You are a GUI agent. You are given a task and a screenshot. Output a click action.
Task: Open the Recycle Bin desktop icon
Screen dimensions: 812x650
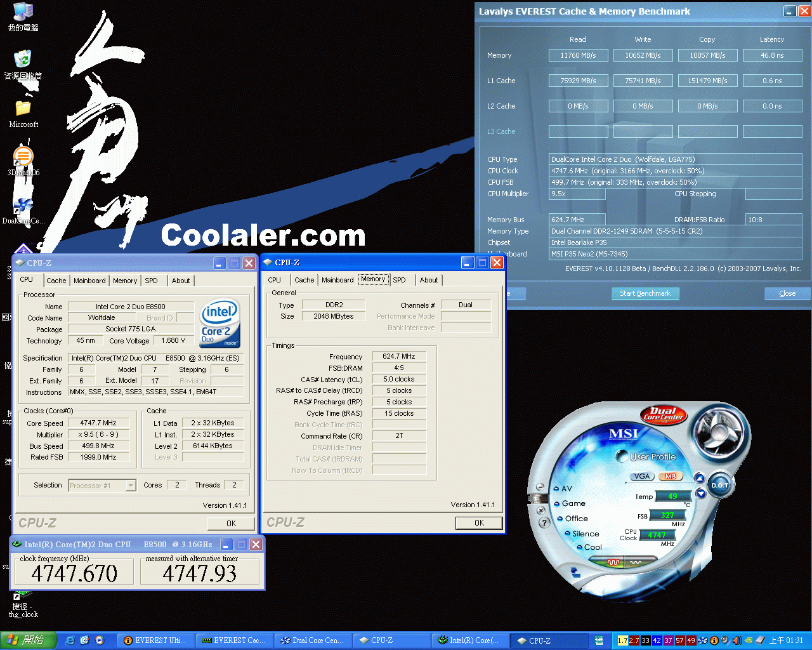(23, 65)
